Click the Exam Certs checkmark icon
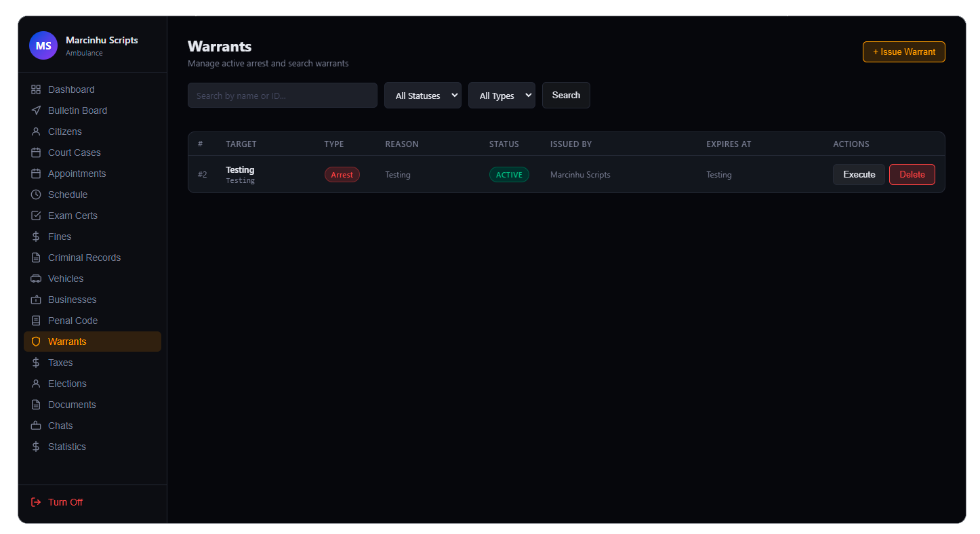The height and width of the screenshot is (534, 980). [x=36, y=215]
